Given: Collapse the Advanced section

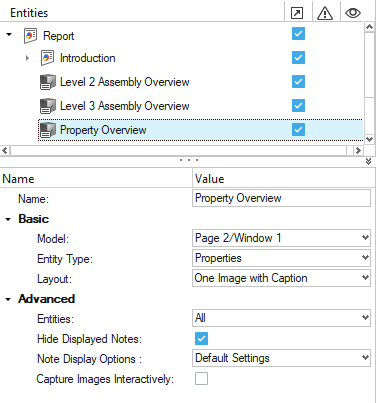Looking at the screenshot, I should click(8, 299).
